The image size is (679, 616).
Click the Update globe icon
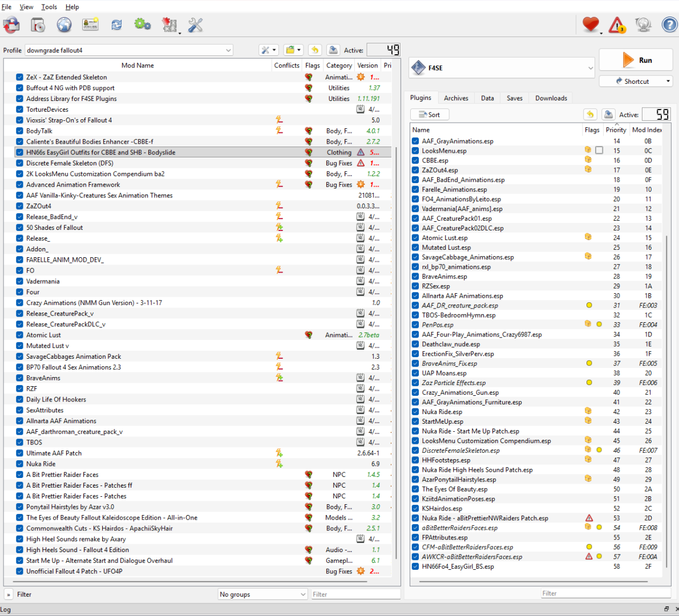[x=643, y=25]
